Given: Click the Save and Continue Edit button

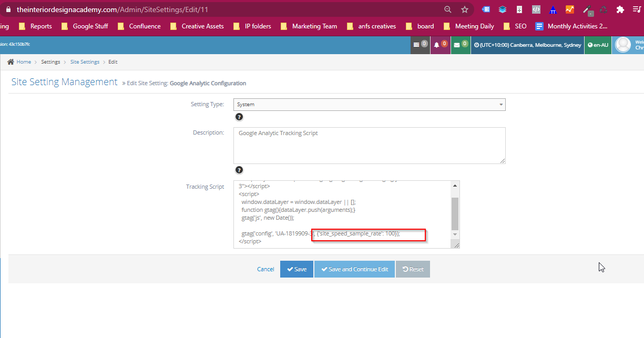Looking at the screenshot, I should tap(354, 269).
